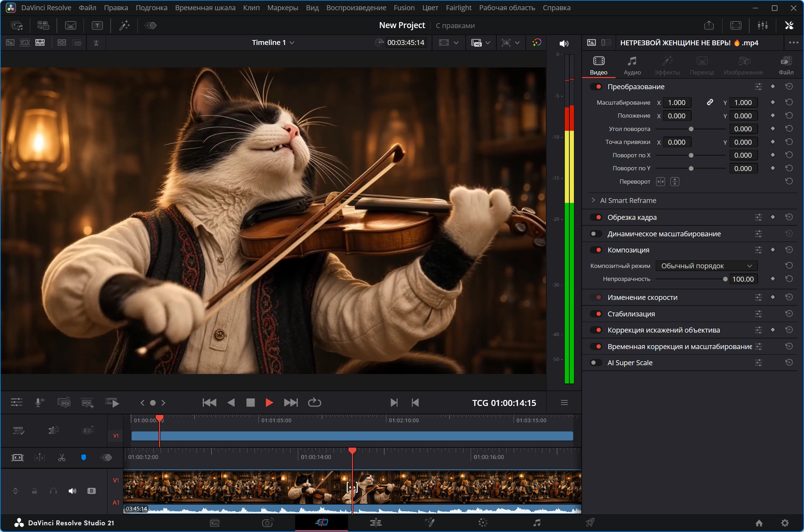Click the loop playback icon
Screen dimensions: 804x532
[x=314, y=402]
